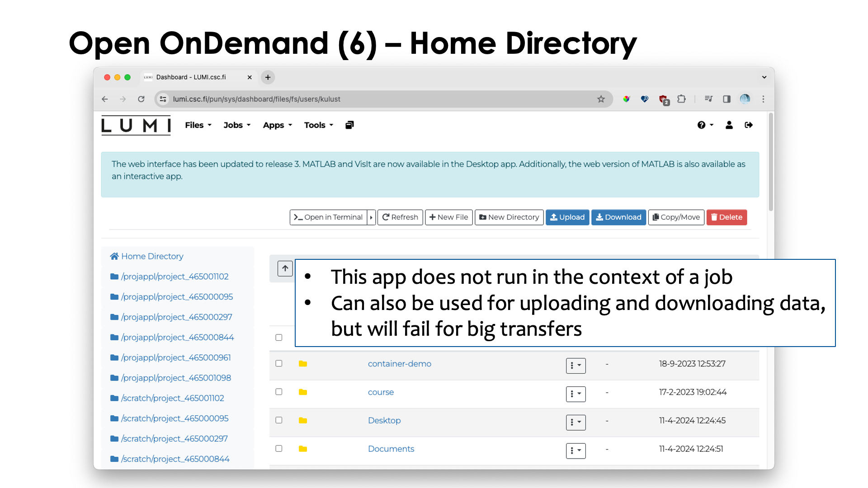
Task: Open the browser three-dot menu
Action: 763,99
